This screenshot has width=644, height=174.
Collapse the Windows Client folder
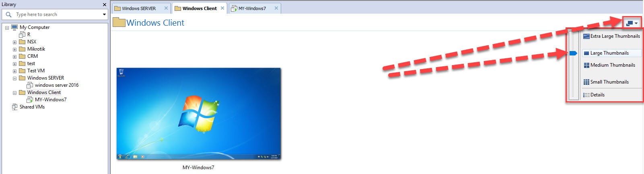click(x=14, y=93)
